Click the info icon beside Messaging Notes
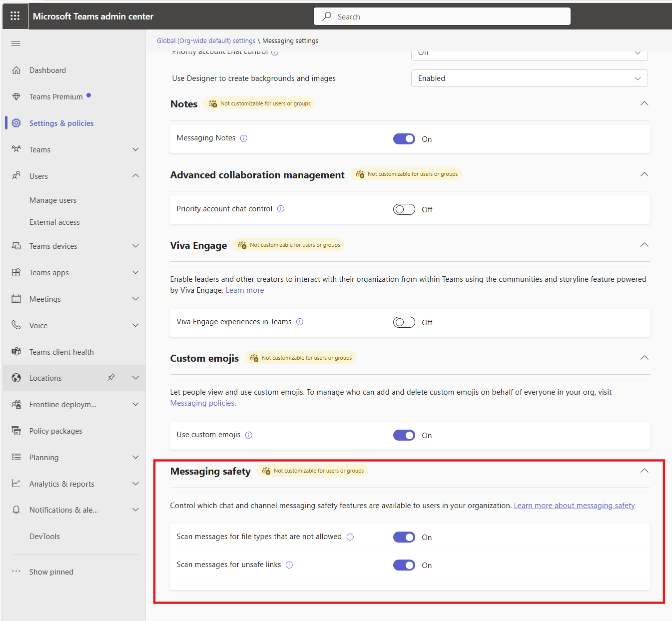Screen dimensions: 672x621 [244, 138]
